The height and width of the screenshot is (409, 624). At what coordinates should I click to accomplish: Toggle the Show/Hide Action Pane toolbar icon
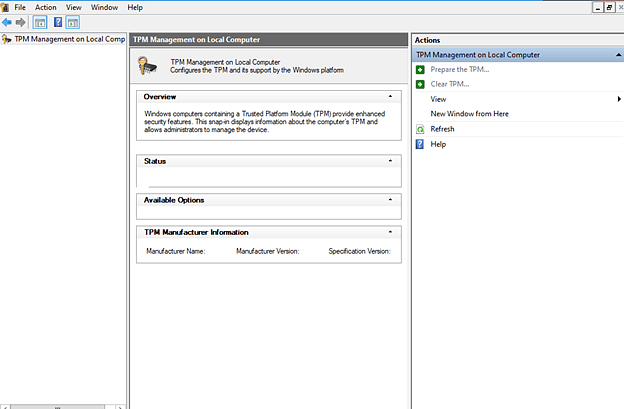(73, 22)
